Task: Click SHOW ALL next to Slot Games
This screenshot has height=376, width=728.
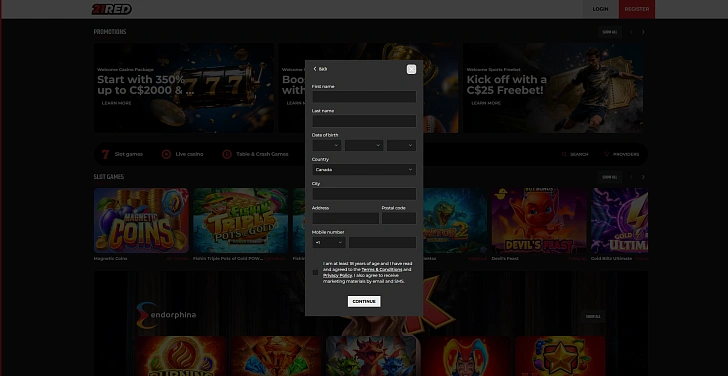Action: 610,177
